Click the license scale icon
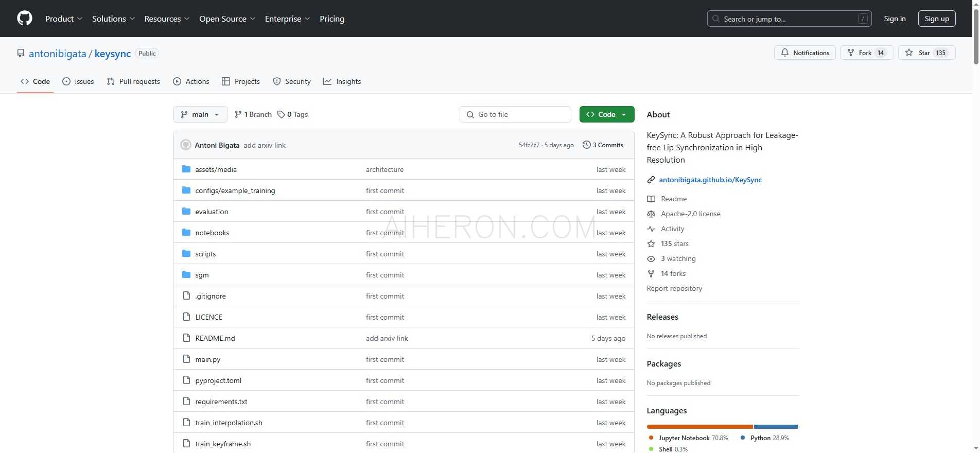 [651, 214]
